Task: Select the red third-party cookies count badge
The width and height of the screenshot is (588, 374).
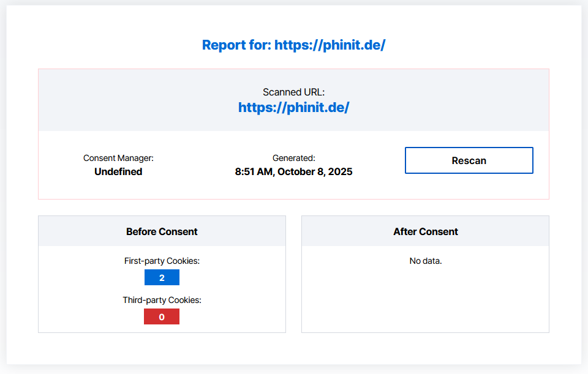Action: [x=162, y=317]
